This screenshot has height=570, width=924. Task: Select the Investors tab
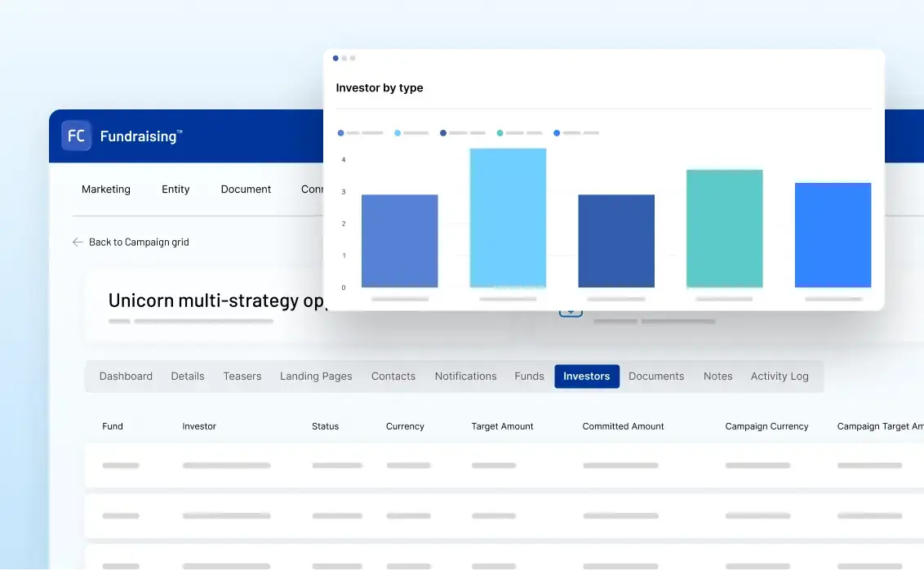pos(586,376)
